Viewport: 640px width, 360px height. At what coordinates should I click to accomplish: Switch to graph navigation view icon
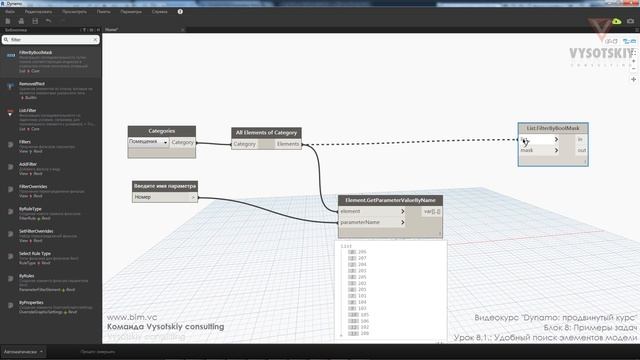[x=629, y=41]
